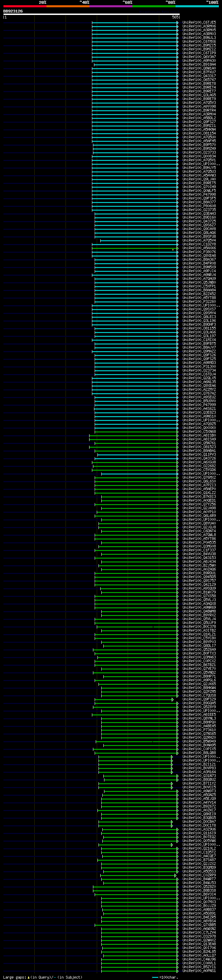The height and width of the screenshot is (980, 222).
Task: Select hit label UniRef100_C1F337
Action: [199, 550]
